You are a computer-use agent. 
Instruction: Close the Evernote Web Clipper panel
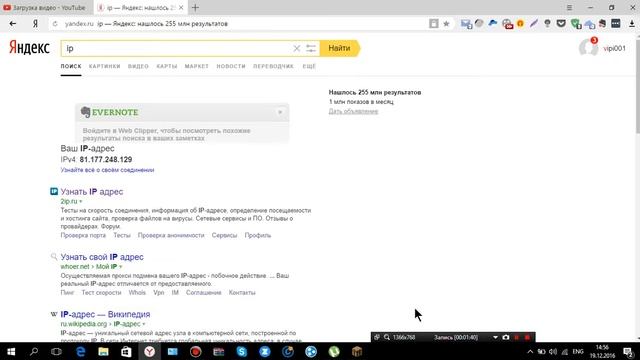point(280,112)
